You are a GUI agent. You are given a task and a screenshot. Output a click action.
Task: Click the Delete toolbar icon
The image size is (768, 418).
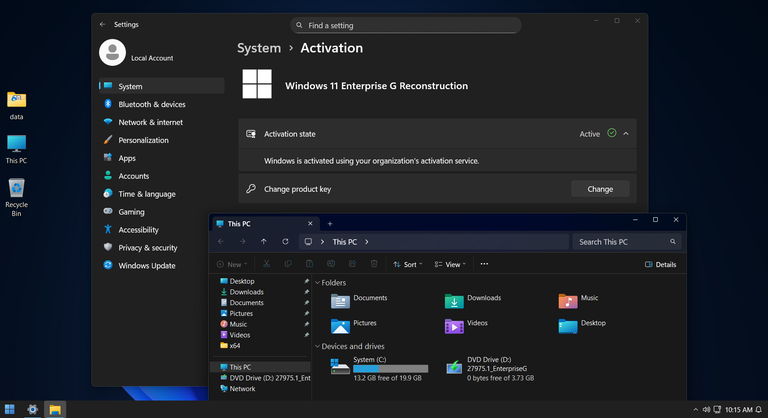click(x=374, y=264)
